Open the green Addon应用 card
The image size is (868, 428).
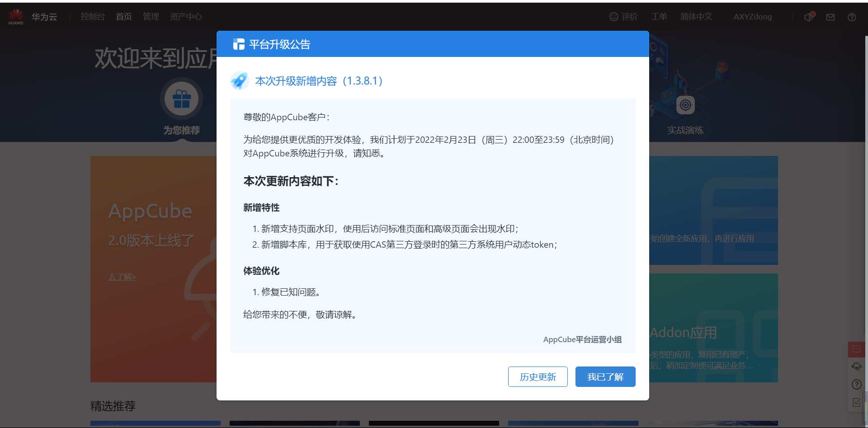coord(713,328)
